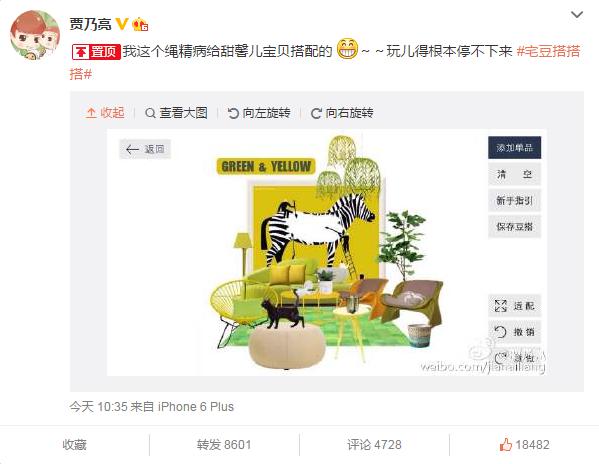Click the 贾乃亮 profile avatar
This screenshot has width=599, height=464.
[34, 35]
